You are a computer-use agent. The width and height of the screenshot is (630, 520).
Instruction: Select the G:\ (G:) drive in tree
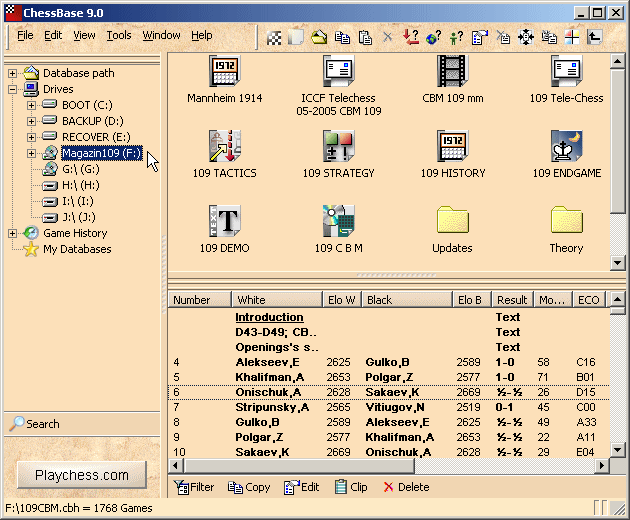(x=81, y=169)
